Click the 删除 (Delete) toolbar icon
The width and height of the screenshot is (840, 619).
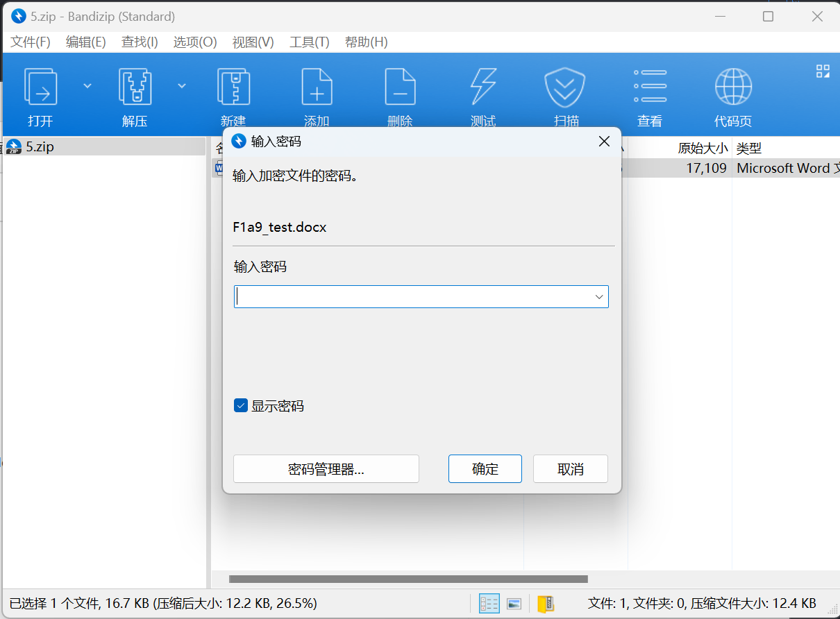tap(400, 87)
